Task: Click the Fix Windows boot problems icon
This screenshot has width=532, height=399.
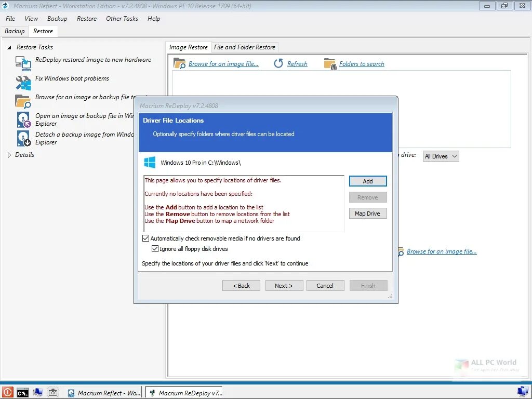Action: 23,83
